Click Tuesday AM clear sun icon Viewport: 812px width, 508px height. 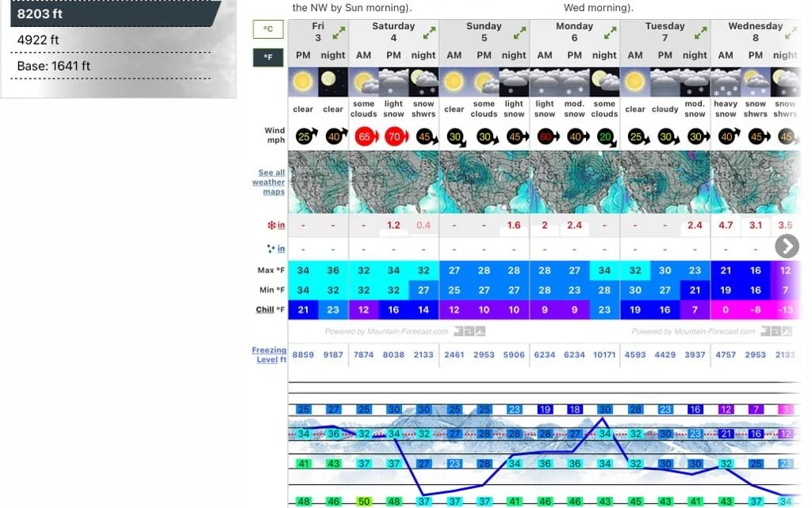tap(635, 82)
